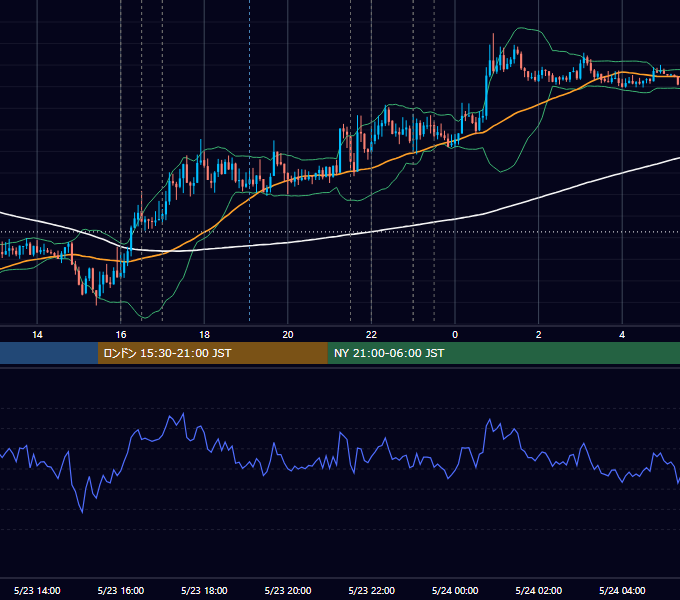Click the 5/23 20:00 date label
Viewport: 680px width, 600px height.
click(288, 590)
